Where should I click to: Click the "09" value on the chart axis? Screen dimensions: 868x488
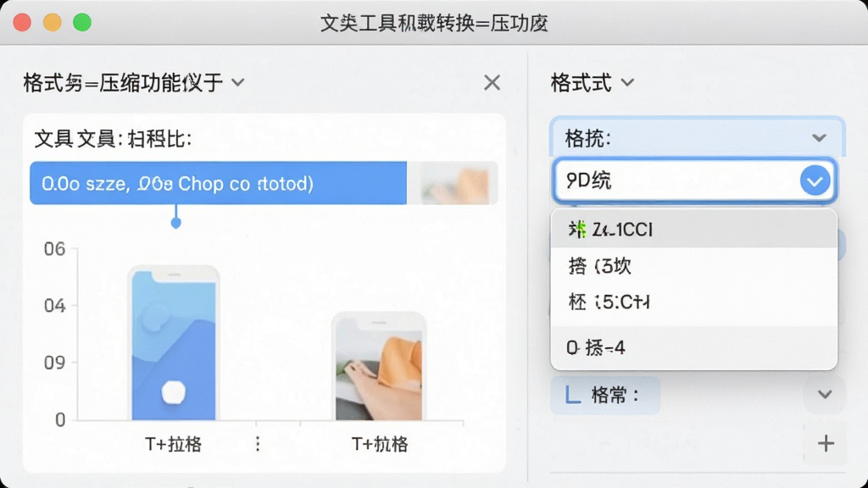pyautogui.click(x=55, y=363)
